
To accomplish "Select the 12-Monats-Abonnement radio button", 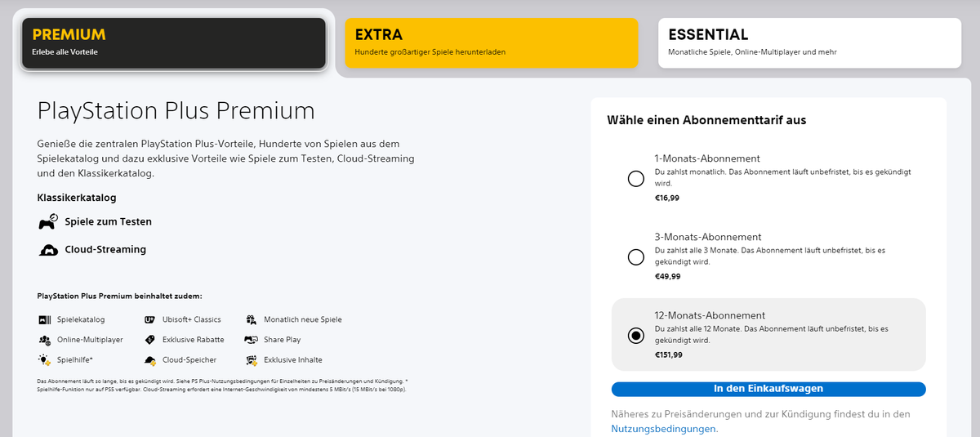I will pyautogui.click(x=636, y=336).
